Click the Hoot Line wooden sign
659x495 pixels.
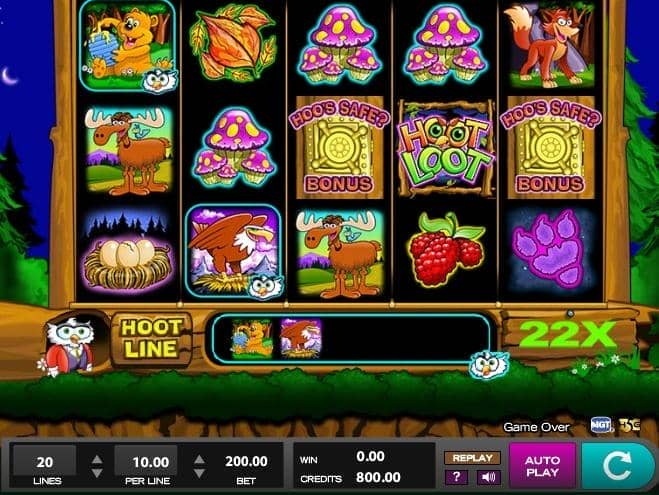[151, 339]
